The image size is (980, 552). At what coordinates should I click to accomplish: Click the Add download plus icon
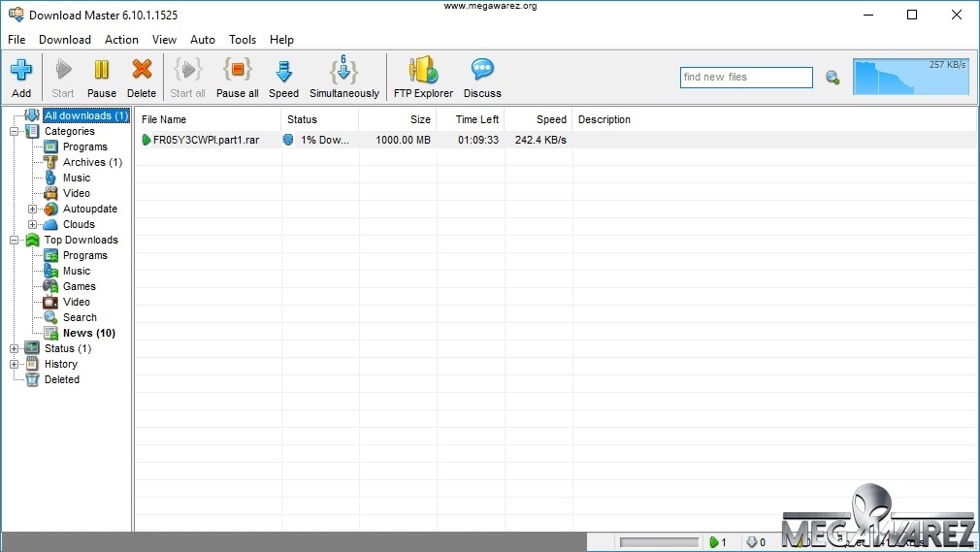tap(21, 70)
